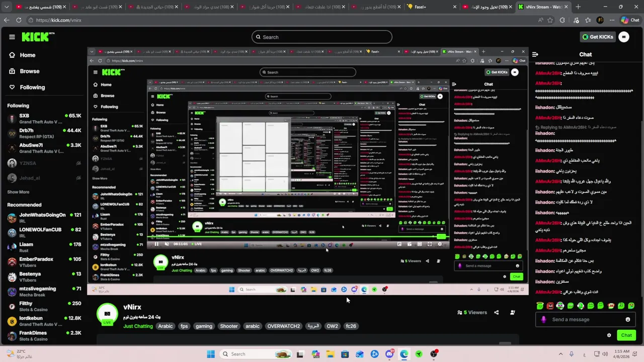Open recommended channel lordkebun
The image size is (644, 362).
tap(44, 321)
